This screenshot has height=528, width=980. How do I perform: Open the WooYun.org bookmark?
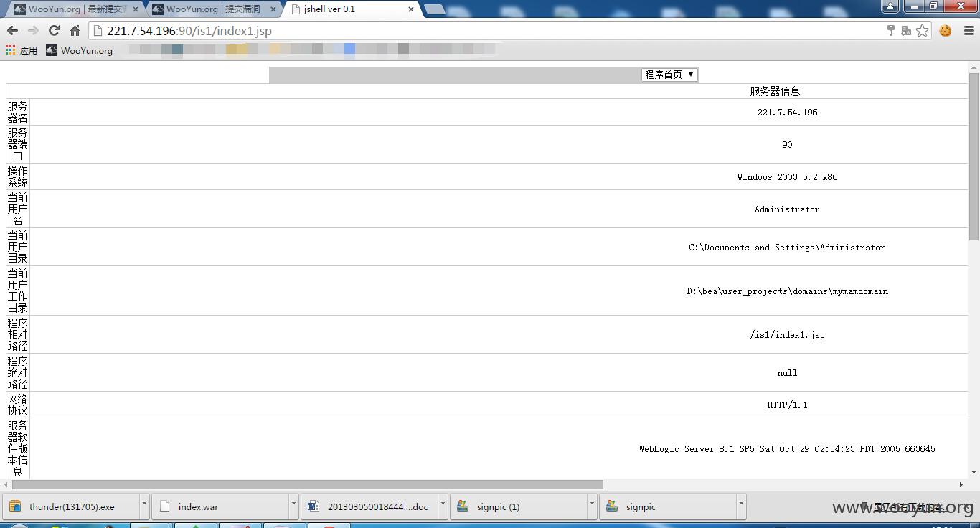pos(80,50)
